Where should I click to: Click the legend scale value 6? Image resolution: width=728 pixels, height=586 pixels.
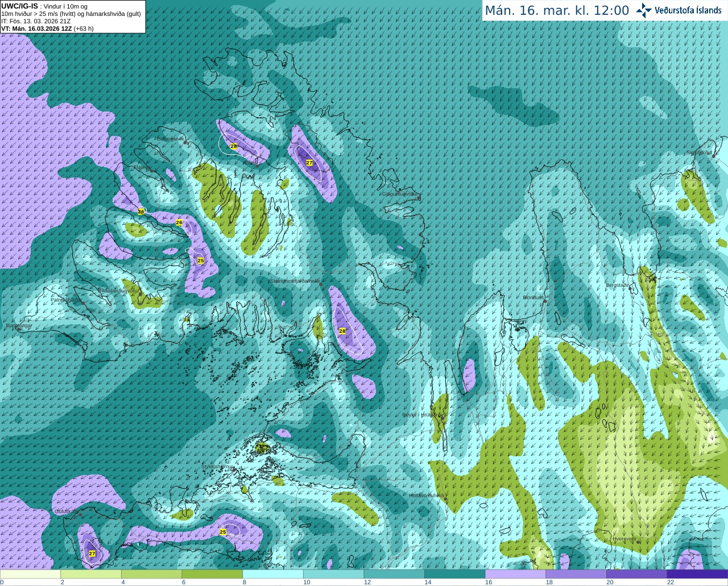click(184, 582)
